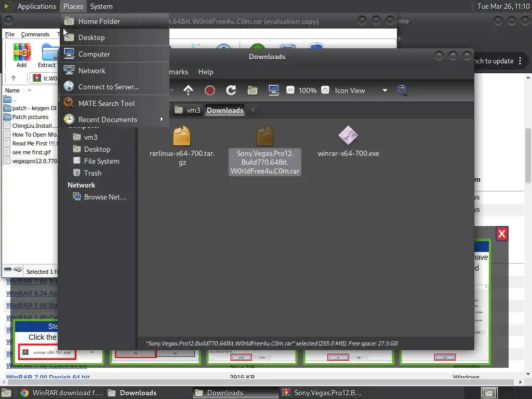This screenshot has width=532, height=399.
Task: Open vm3 in sidebar
Action: pos(90,137)
